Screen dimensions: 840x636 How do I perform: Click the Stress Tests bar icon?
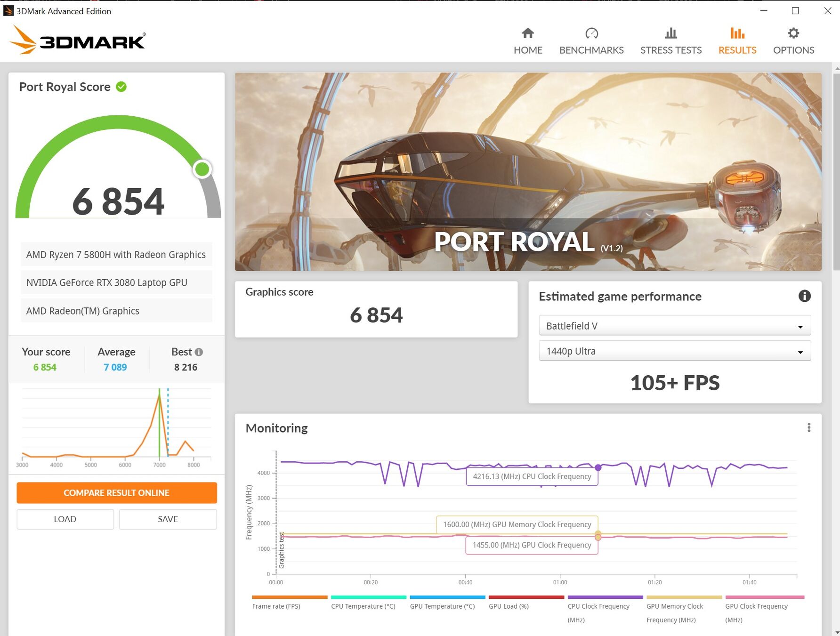671,33
